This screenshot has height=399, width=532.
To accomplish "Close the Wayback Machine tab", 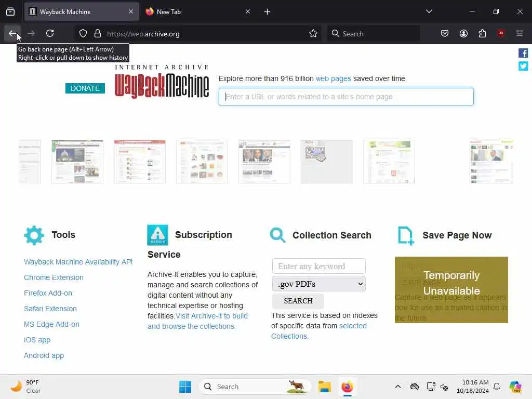I will click(131, 11).
